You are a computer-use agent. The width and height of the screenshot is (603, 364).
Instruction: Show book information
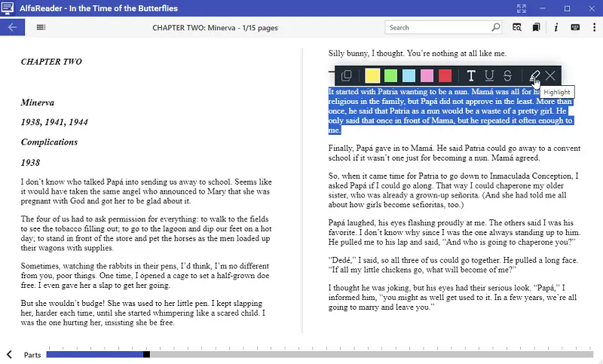556,27
